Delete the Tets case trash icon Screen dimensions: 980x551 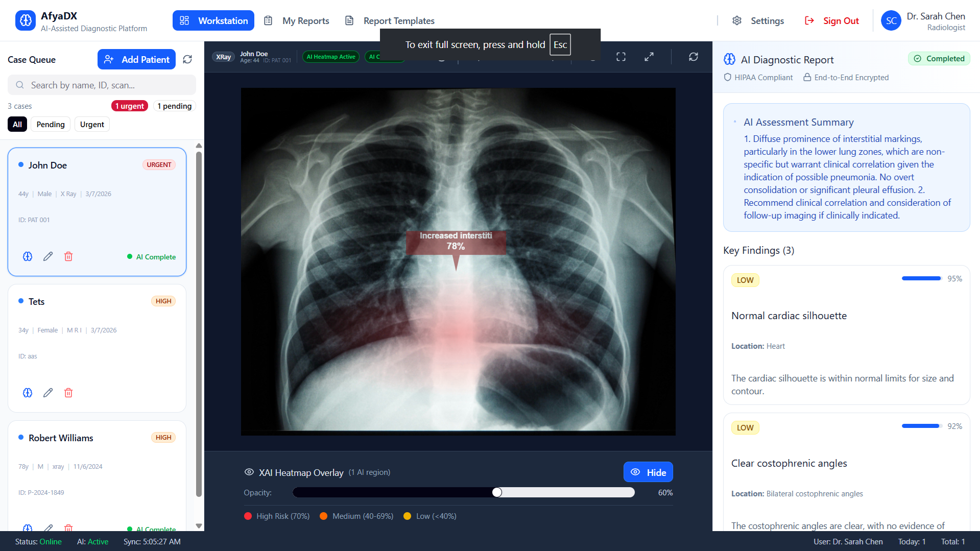coord(68,393)
